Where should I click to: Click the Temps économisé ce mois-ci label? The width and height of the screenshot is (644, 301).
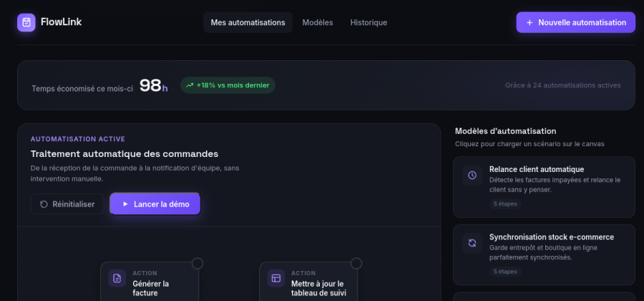(82, 88)
